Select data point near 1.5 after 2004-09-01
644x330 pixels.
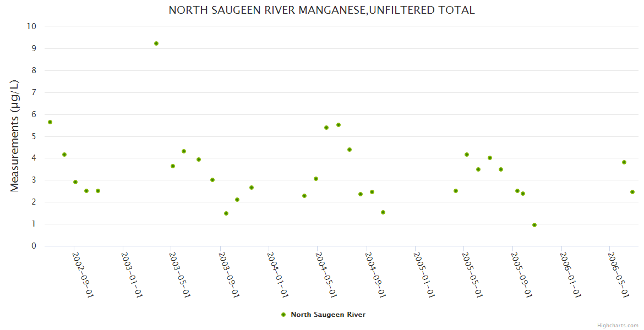[x=383, y=212]
